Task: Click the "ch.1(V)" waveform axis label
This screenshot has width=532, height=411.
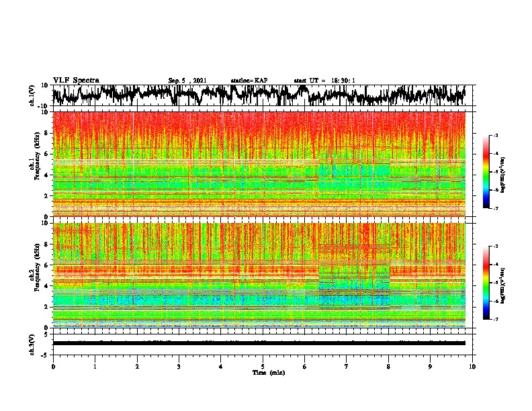Action: pyautogui.click(x=32, y=95)
